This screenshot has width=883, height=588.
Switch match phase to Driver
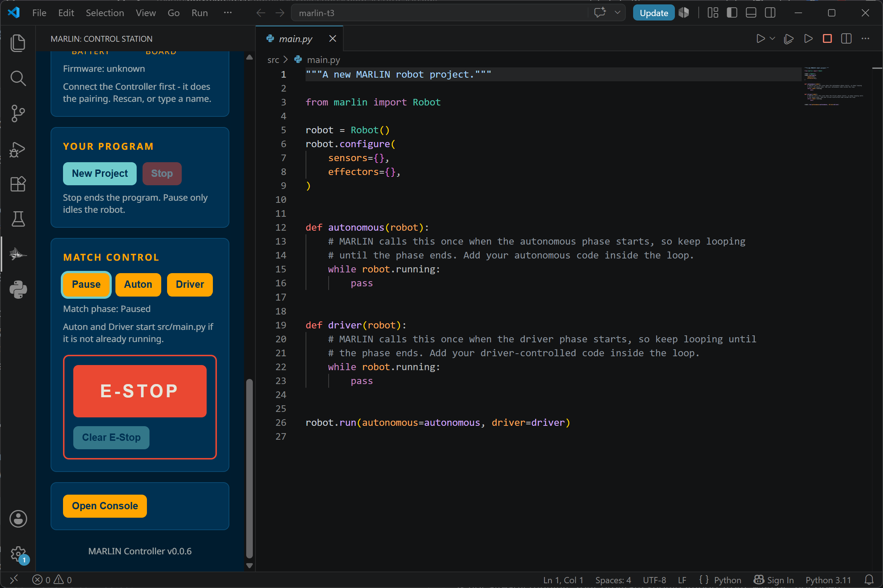pos(190,284)
